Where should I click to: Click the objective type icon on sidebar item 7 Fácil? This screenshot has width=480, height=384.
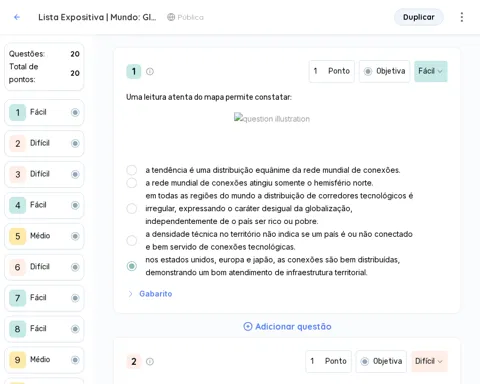click(75, 298)
